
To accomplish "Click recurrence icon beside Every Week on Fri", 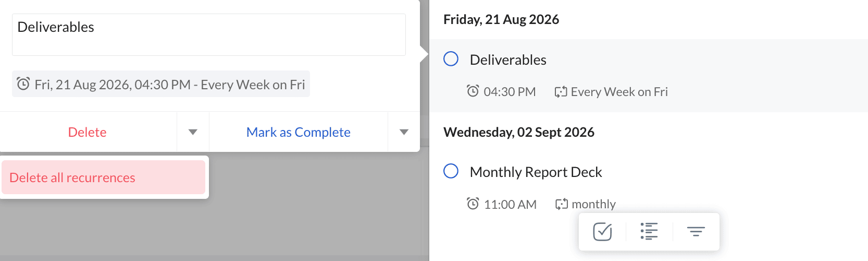I will coord(561,92).
